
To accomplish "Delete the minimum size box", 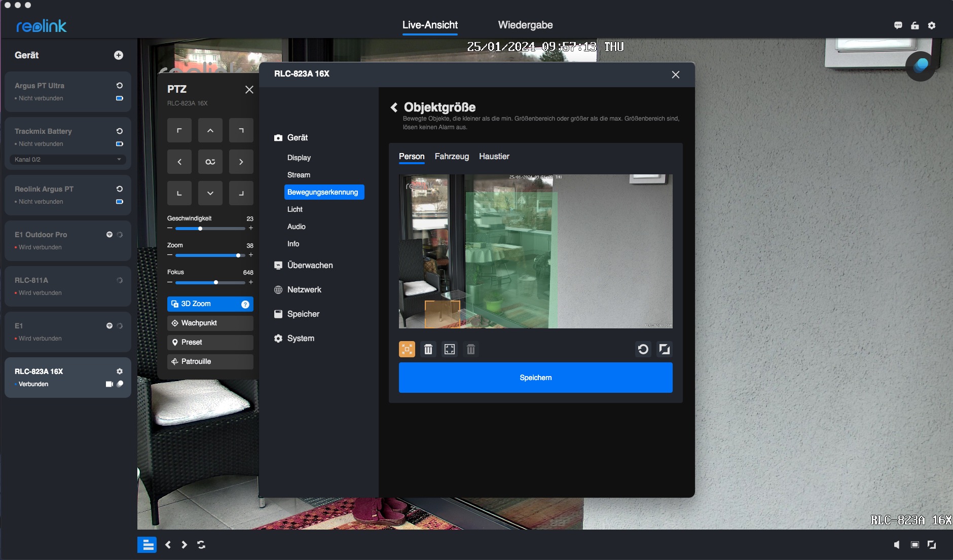I will tap(428, 349).
